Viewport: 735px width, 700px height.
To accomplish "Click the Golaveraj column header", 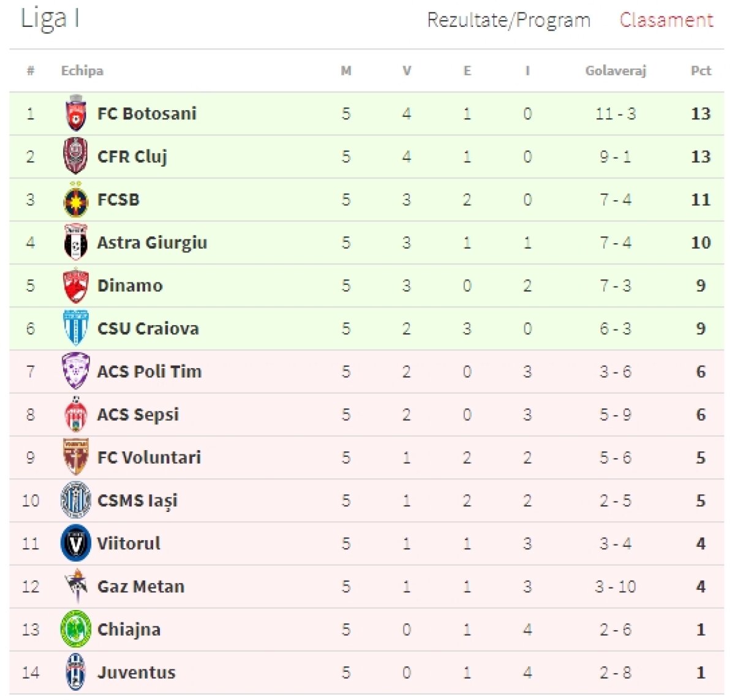I will [x=616, y=71].
